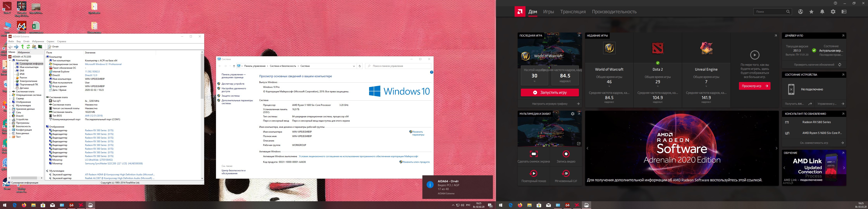868x209 pixels.
Task: Open Radeon favorites star icon
Action: pos(811,12)
